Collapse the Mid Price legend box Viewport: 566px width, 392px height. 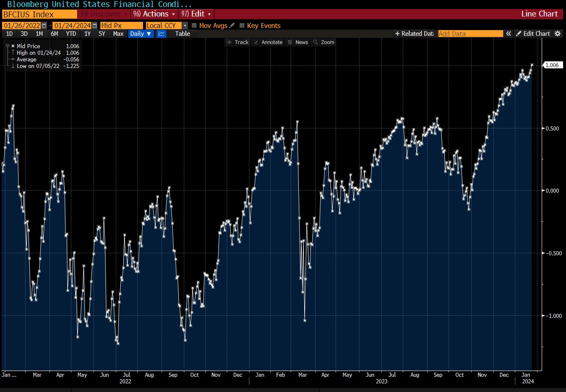pos(7,46)
